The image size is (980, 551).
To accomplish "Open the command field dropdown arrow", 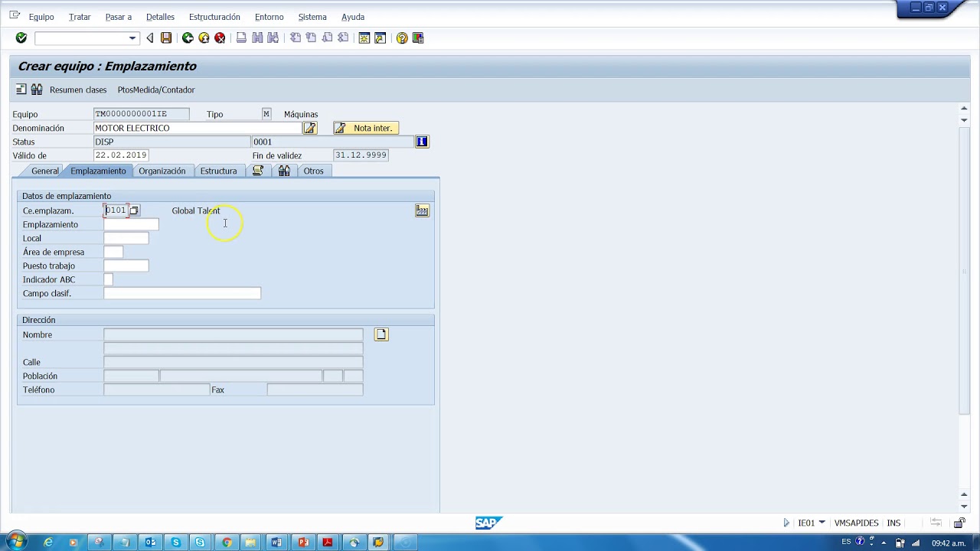I will 132,38.
